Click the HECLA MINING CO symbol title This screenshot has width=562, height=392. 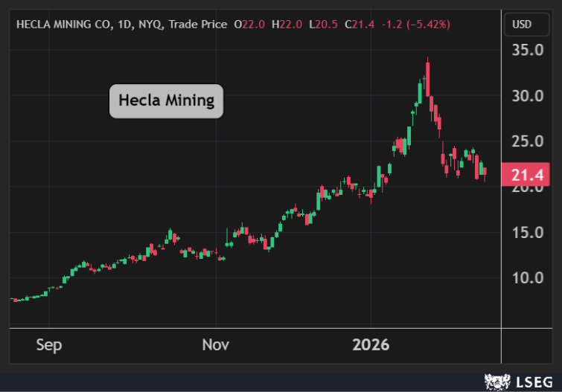[63, 25]
